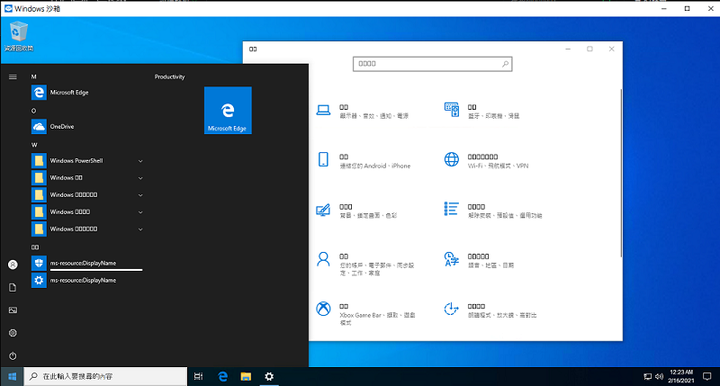Click the Settings window vertical scrollbar
This screenshot has width=720, height=386.
[620, 173]
